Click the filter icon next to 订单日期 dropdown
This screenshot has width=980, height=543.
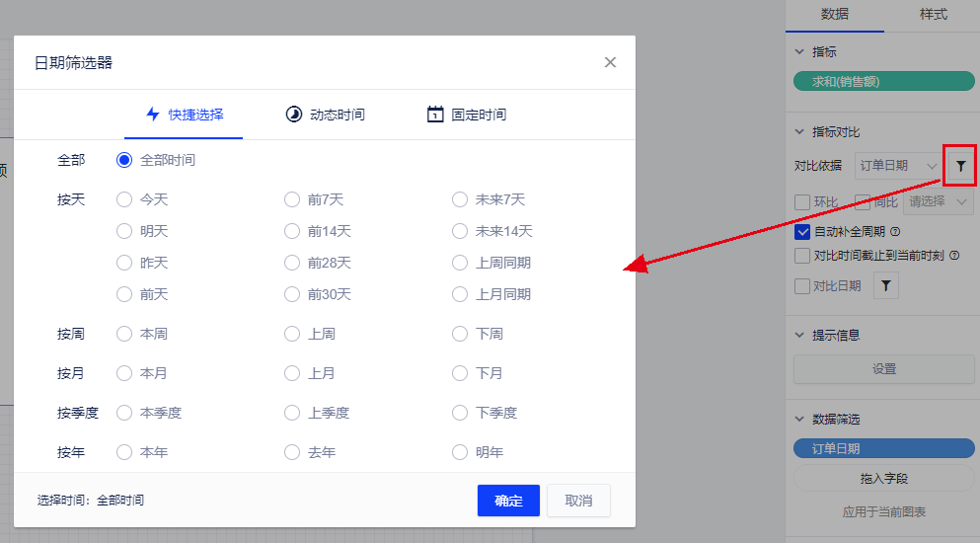pyautogui.click(x=960, y=166)
